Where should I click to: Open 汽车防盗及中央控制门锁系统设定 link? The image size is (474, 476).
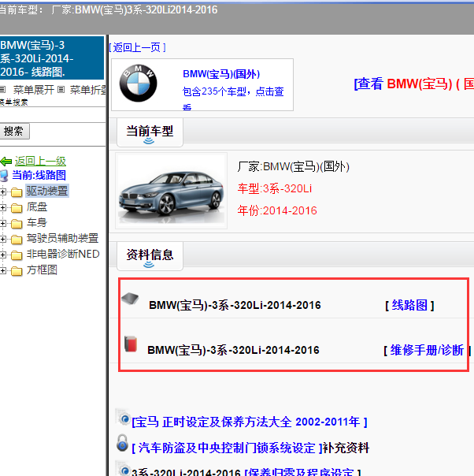pyautogui.click(x=227, y=448)
